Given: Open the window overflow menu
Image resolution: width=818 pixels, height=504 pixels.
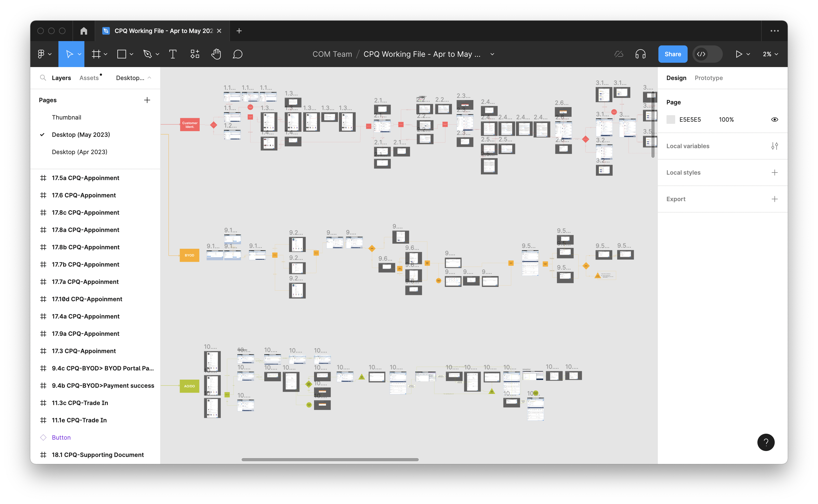Looking at the screenshot, I should (x=774, y=31).
